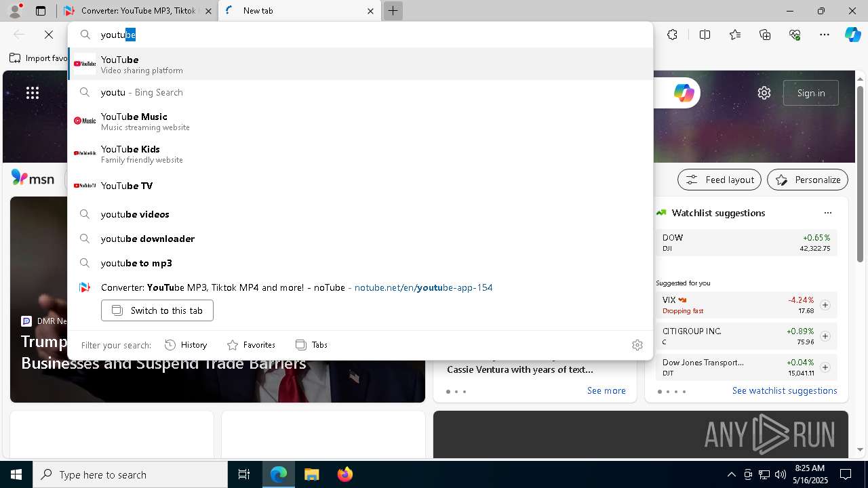Close the New tab tab

click(x=370, y=11)
